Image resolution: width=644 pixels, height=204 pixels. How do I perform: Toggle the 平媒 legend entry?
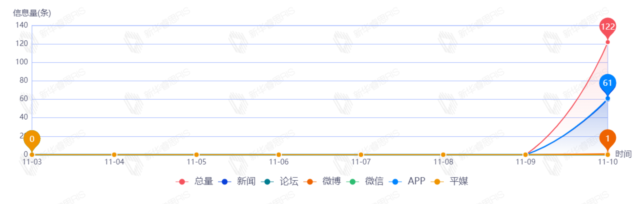tap(449, 181)
